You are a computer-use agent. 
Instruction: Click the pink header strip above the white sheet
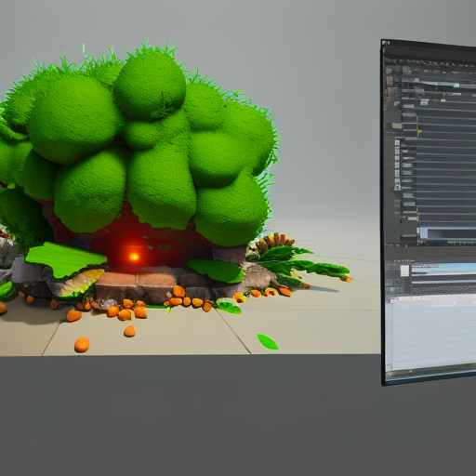433,300
